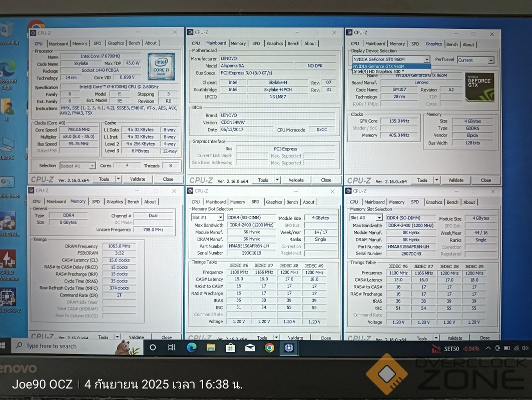Launch CPUID HWMonitor from the desktop
This screenshot has height=400, width=532.
(x=9, y=265)
